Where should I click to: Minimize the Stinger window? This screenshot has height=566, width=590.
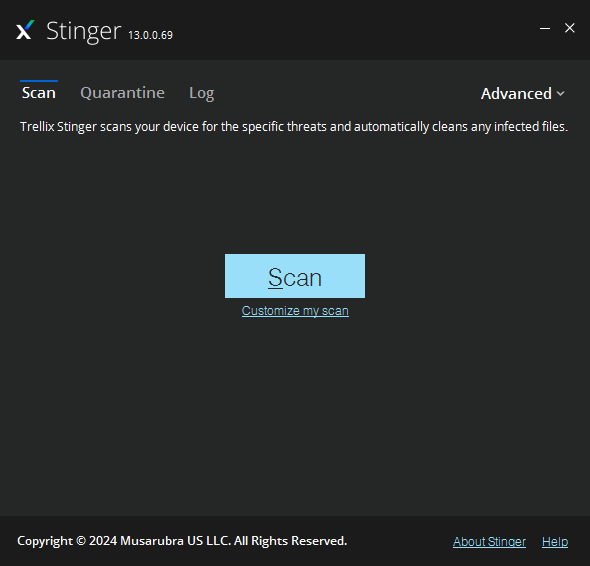[545, 28]
